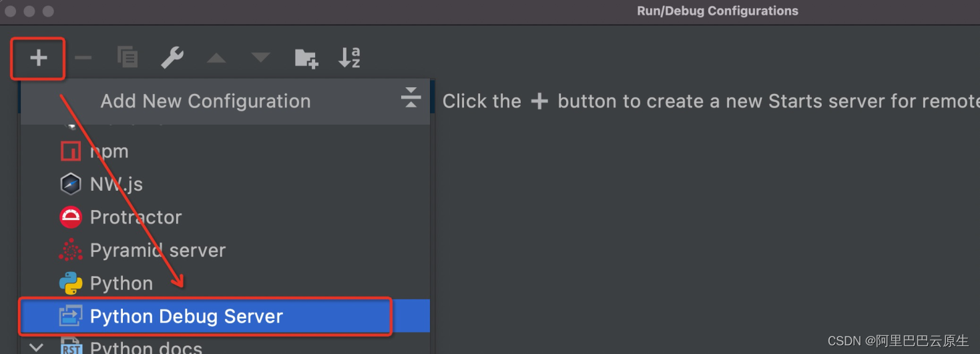Click the Python Debug Server icon
Viewport: 980px width, 354px height.
[71, 316]
